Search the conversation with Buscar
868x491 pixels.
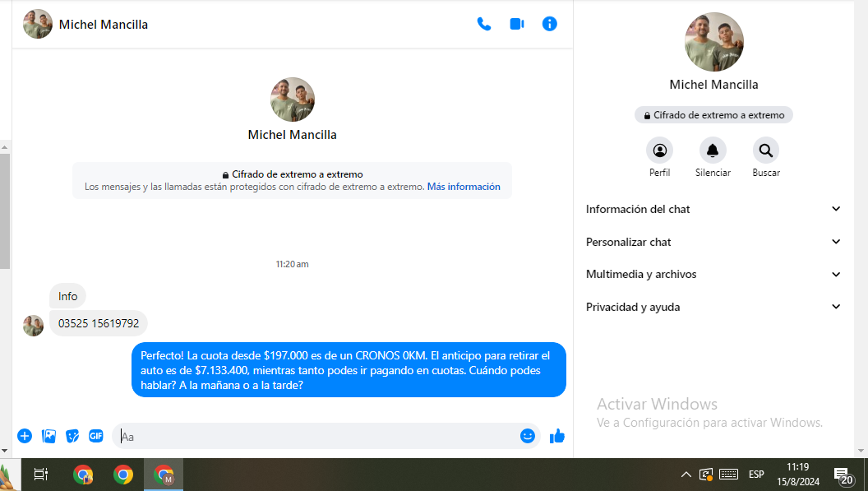tap(765, 151)
